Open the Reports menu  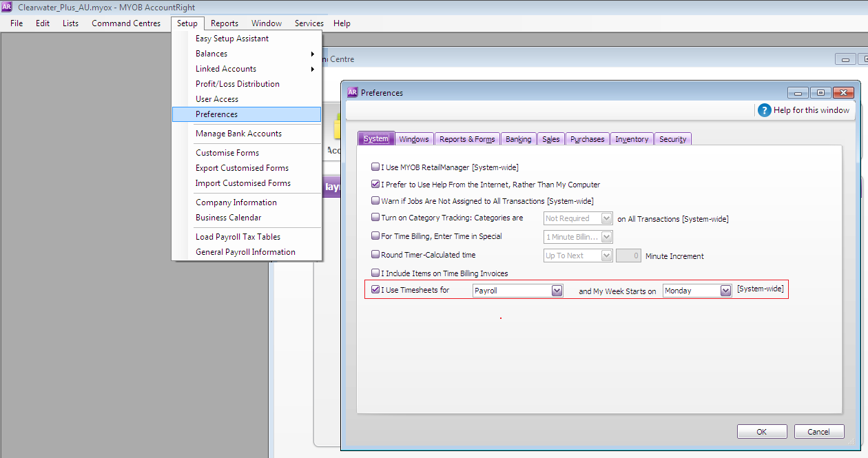225,23
